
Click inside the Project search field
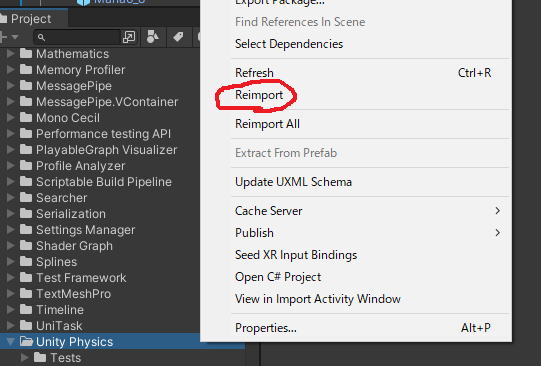pyautogui.click(x=78, y=37)
